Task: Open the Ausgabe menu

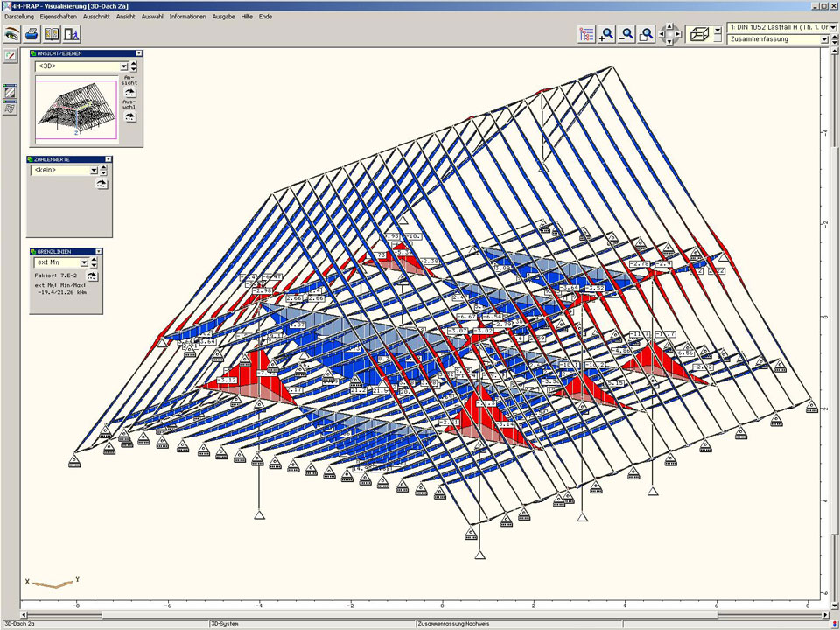Action: click(223, 17)
